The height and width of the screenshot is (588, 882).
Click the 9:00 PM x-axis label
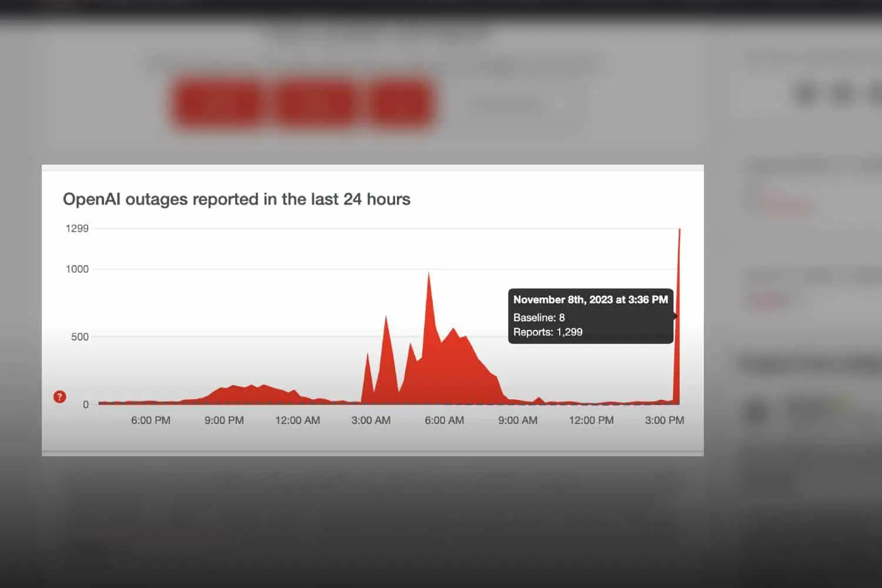coord(224,420)
